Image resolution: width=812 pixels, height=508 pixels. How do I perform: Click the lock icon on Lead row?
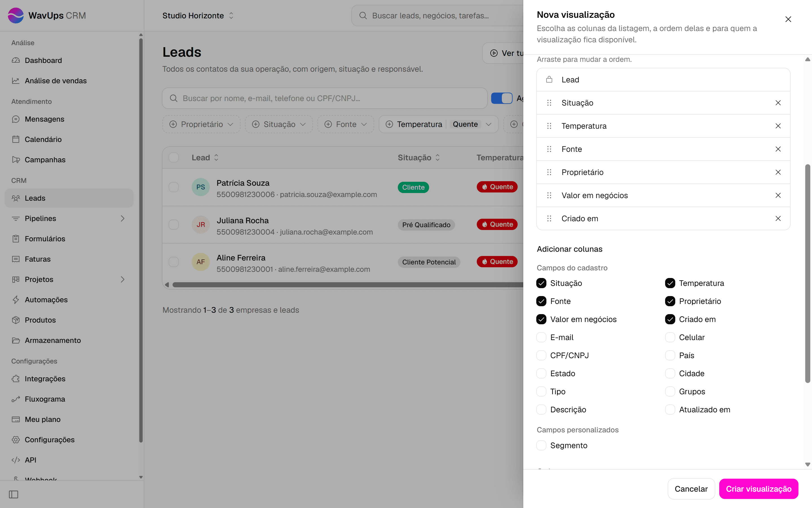click(x=549, y=80)
